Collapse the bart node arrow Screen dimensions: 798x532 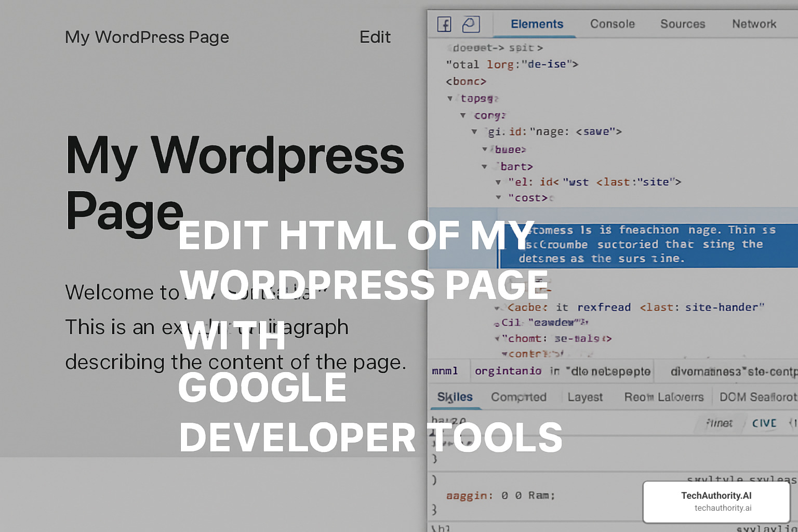point(484,166)
